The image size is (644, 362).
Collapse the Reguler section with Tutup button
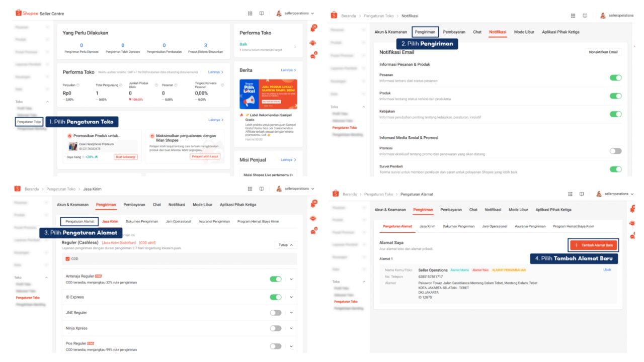tap(286, 245)
